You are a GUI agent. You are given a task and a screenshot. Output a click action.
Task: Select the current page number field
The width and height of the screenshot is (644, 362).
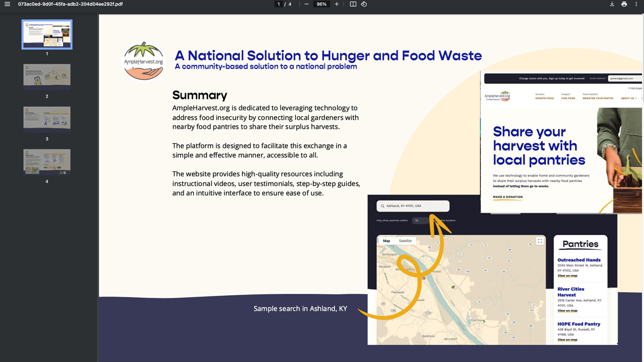[x=279, y=4]
